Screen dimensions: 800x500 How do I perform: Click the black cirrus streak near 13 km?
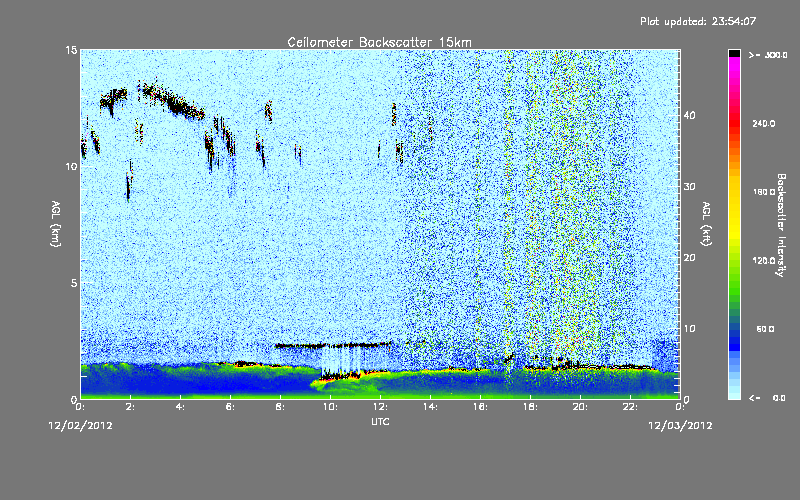(173, 101)
